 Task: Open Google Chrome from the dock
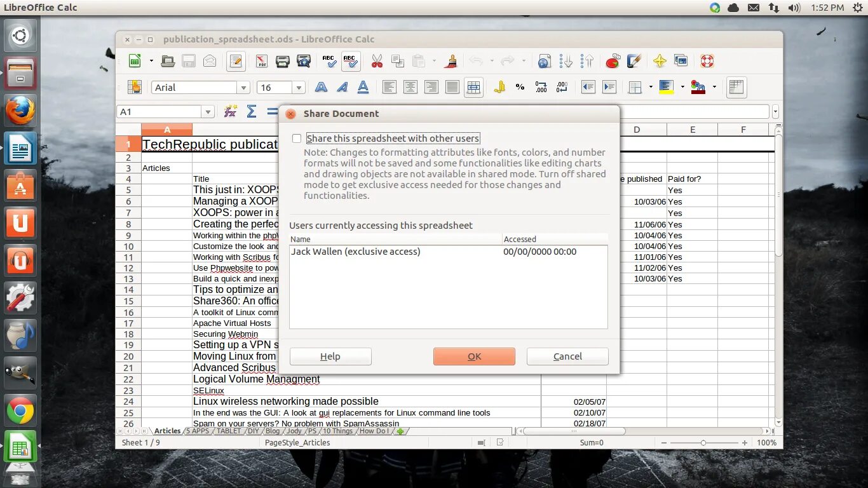click(20, 412)
